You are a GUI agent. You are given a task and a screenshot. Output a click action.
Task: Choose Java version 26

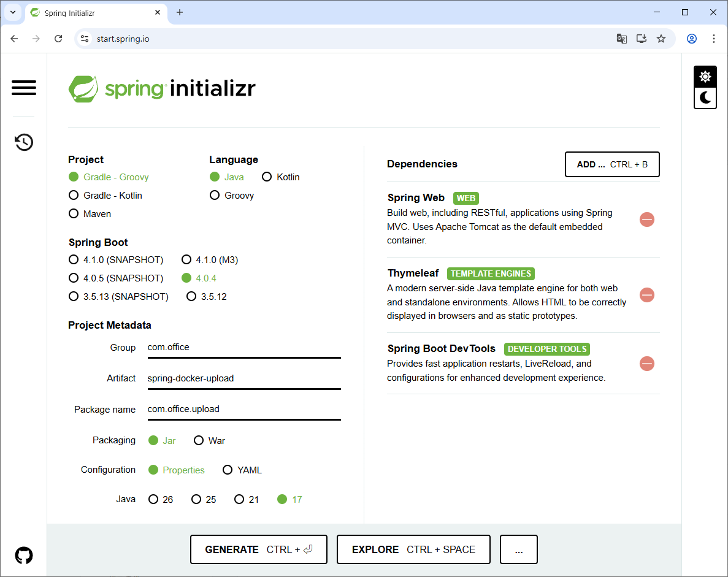tap(161, 499)
